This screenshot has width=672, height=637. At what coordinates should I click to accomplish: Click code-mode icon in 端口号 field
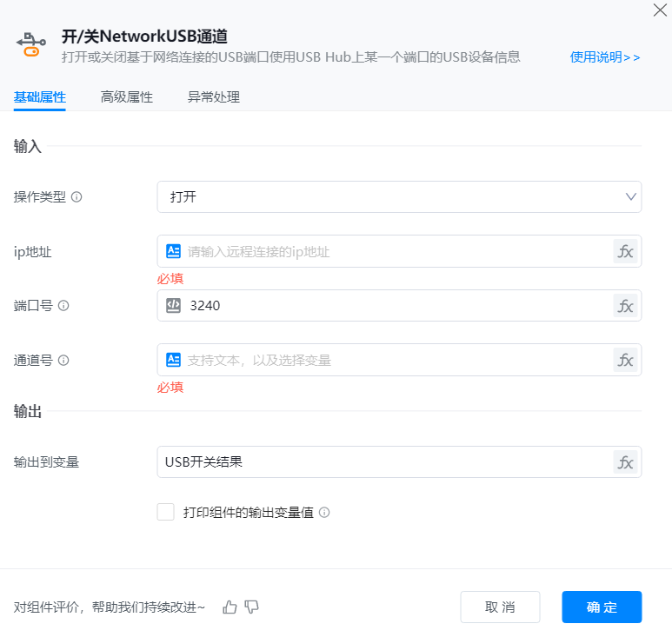point(173,305)
